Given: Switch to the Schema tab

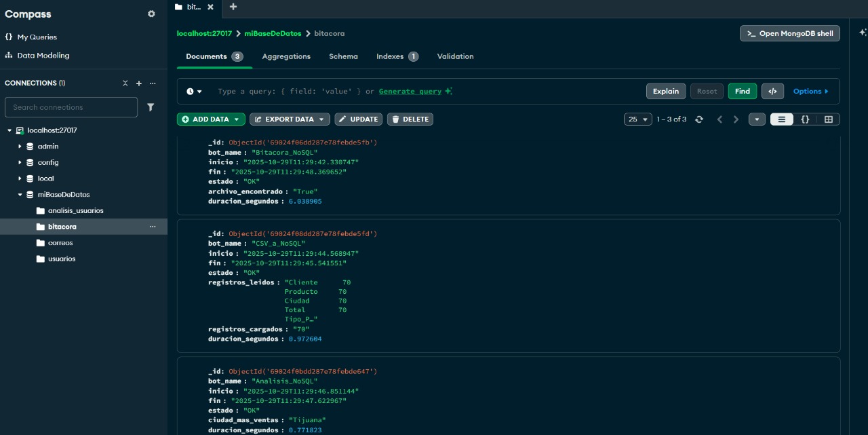Looking at the screenshot, I should coord(343,56).
